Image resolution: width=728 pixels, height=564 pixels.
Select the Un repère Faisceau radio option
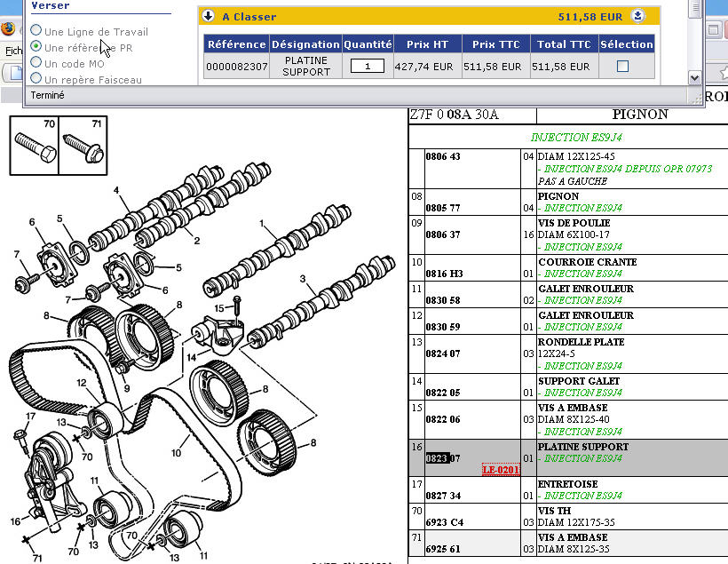(x=36, y=79)
